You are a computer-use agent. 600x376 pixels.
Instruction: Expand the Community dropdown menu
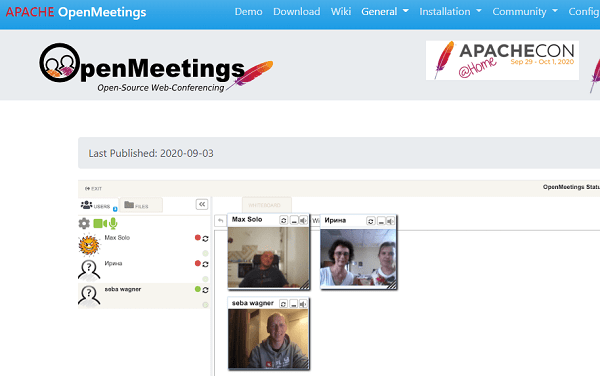pyautogui.click(x=525, y=12)
